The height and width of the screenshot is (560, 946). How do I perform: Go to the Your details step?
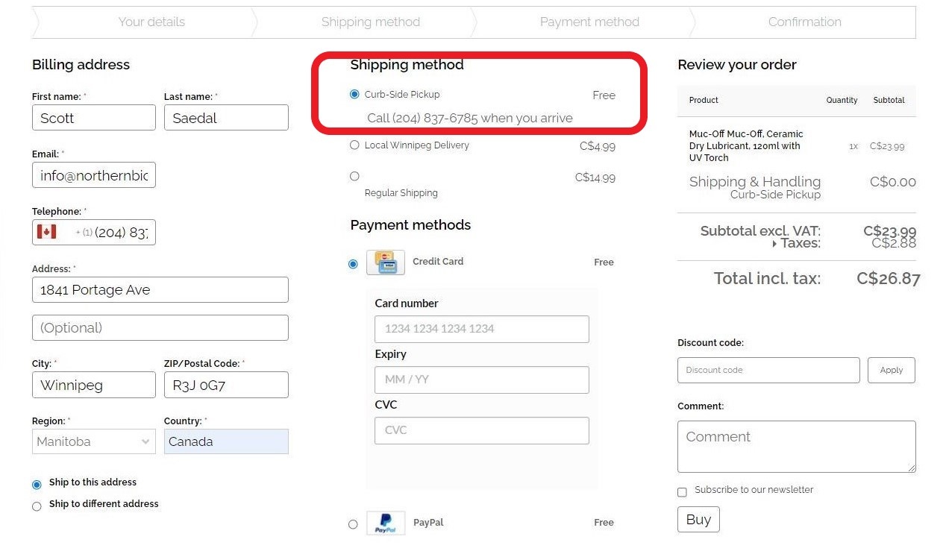[151, 22]
